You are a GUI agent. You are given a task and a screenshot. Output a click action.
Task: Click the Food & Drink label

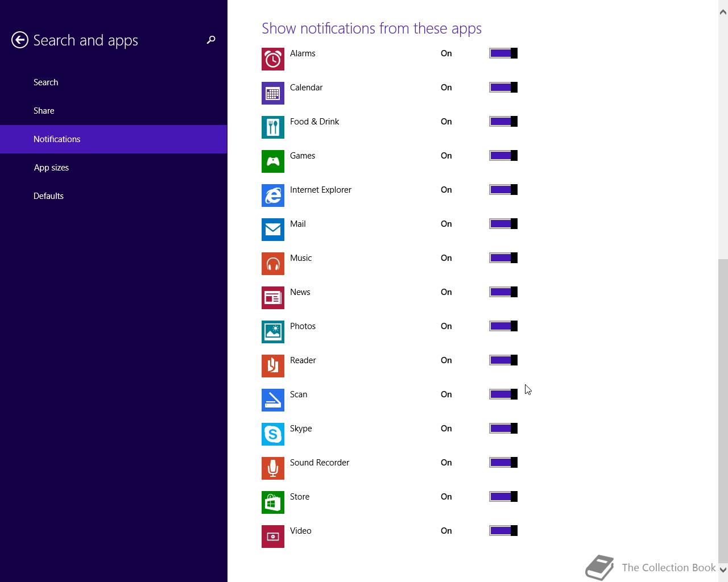(x=315, y=122)
